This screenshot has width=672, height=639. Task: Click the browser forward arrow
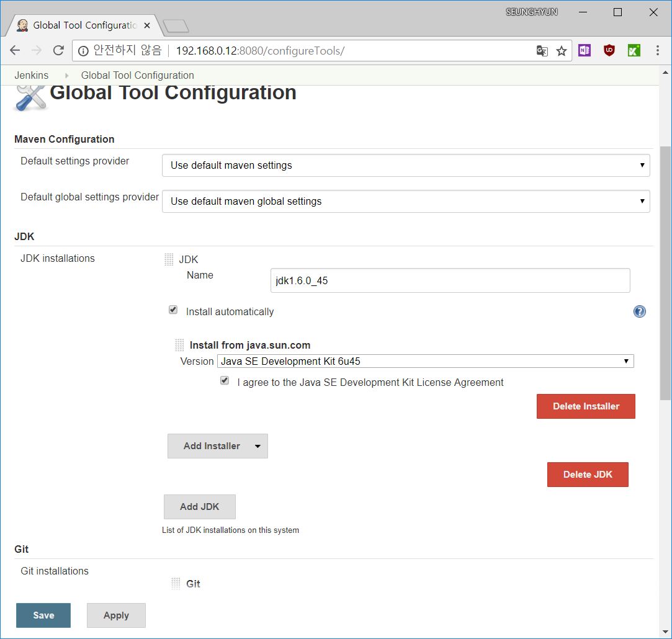[37, 51]
